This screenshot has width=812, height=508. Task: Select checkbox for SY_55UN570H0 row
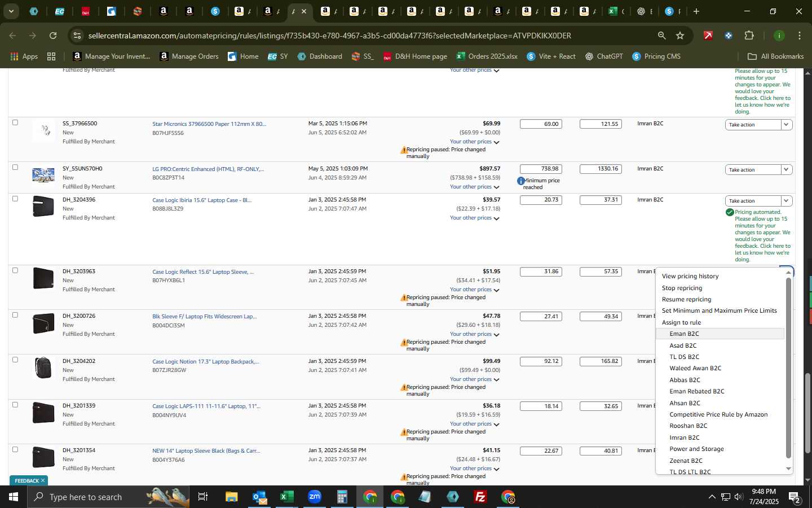click(15, 167)
